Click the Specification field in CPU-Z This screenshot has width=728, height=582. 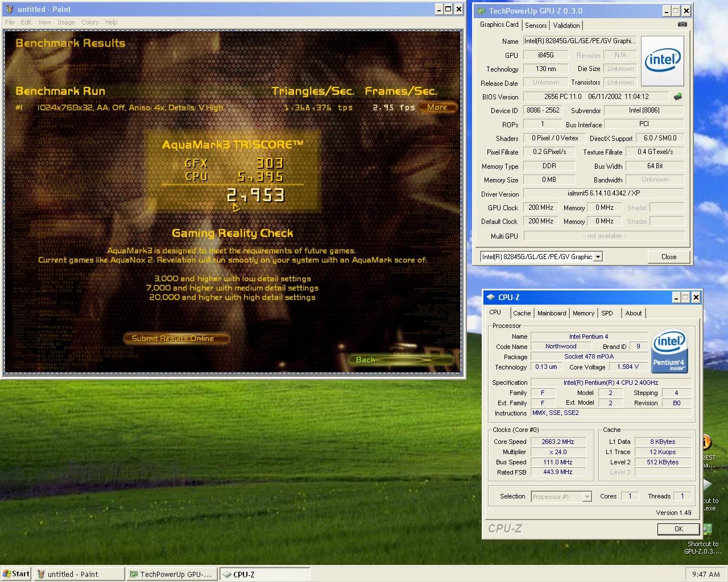pyautogui.click(x=611, y=383)
